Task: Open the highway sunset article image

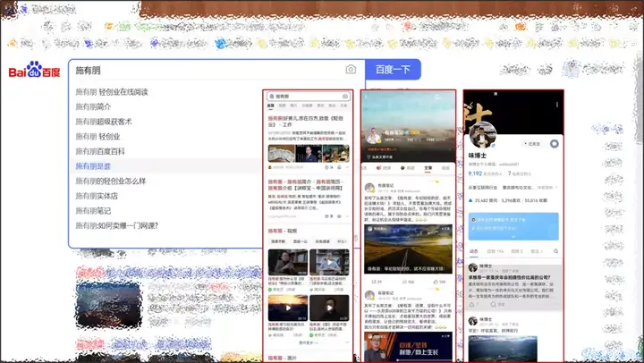Action: tap(408, 249)
